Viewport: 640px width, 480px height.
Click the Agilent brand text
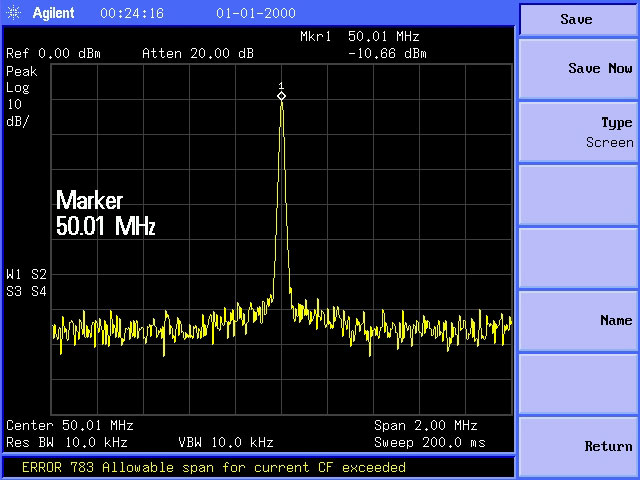pos(53,13)
